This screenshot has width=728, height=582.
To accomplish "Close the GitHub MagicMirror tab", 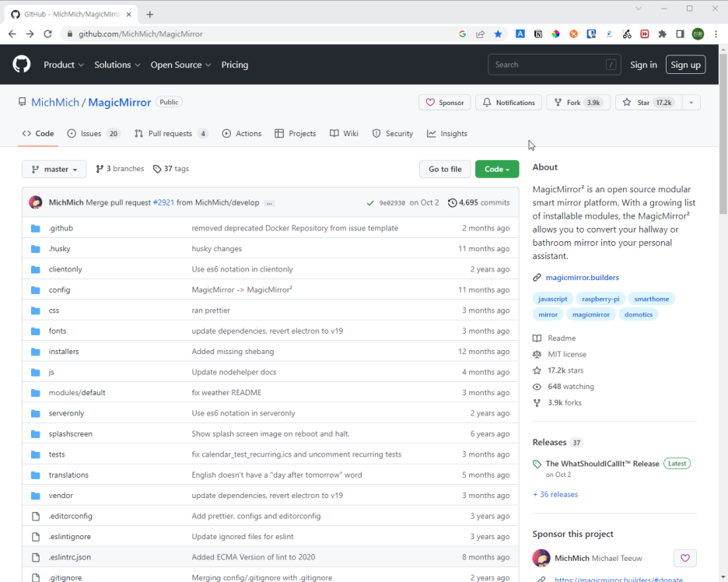I will [128, 15].
